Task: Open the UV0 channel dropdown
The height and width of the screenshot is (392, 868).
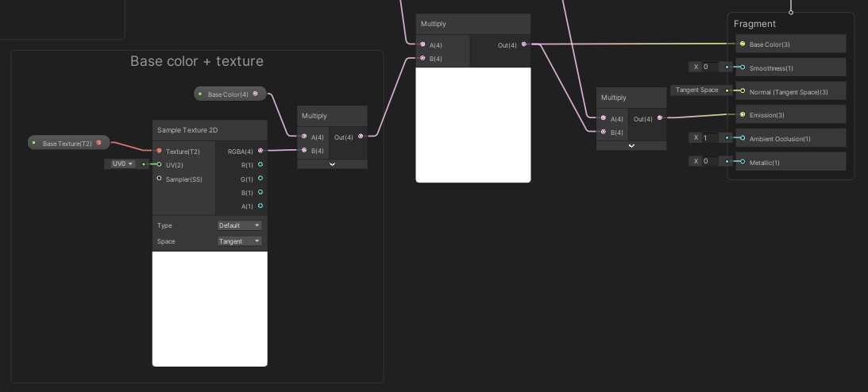Action: coord(121,164)
